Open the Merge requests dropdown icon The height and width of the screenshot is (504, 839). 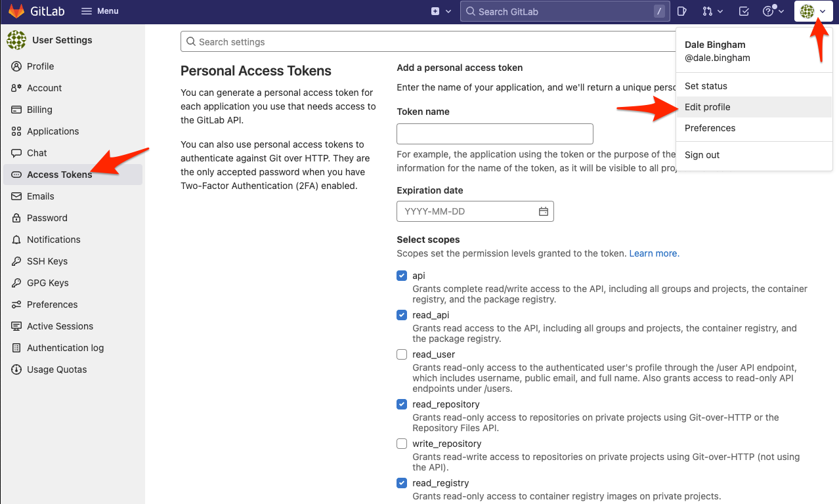712,11
